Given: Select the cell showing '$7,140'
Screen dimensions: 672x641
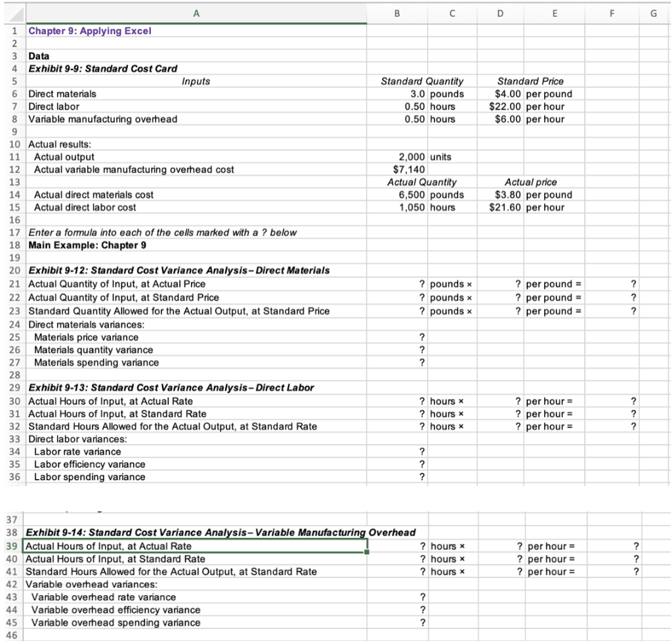Looking at the screenshot, I should [x=396, y=169].
